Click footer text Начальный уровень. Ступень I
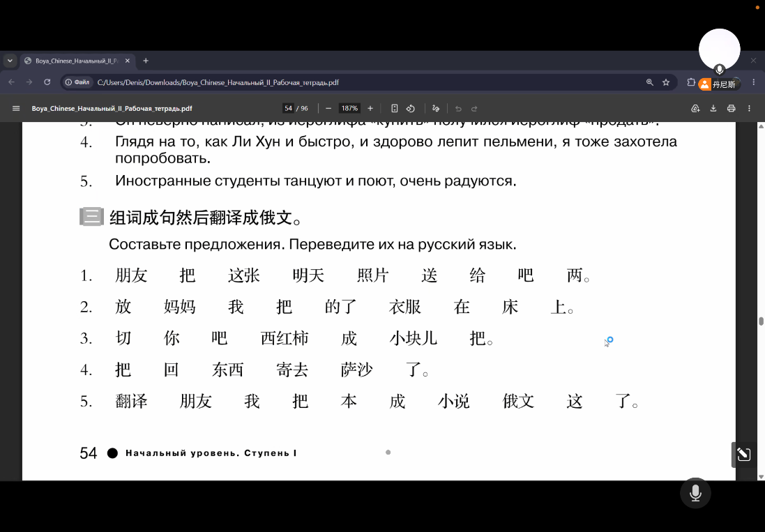Screen dimensions: 765x532 click(x=211, y=453)
